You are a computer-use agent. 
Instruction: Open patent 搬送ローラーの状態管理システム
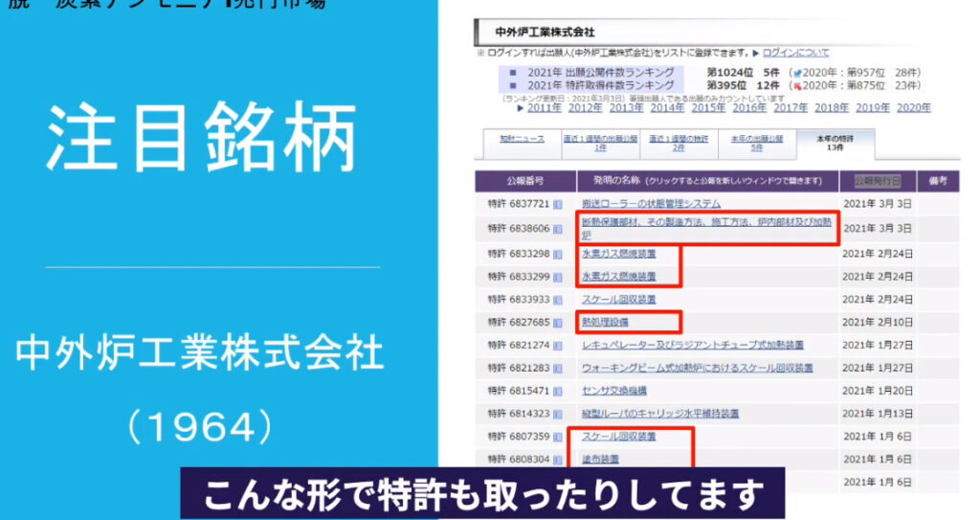click(651, 204)
